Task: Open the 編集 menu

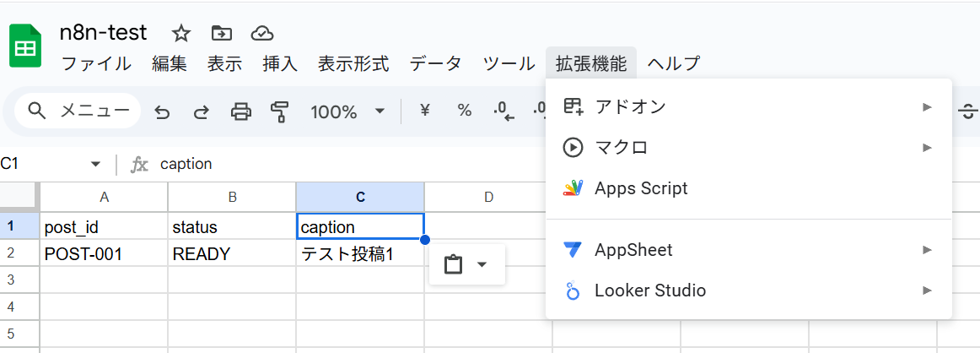Action: tap(170, 63)
